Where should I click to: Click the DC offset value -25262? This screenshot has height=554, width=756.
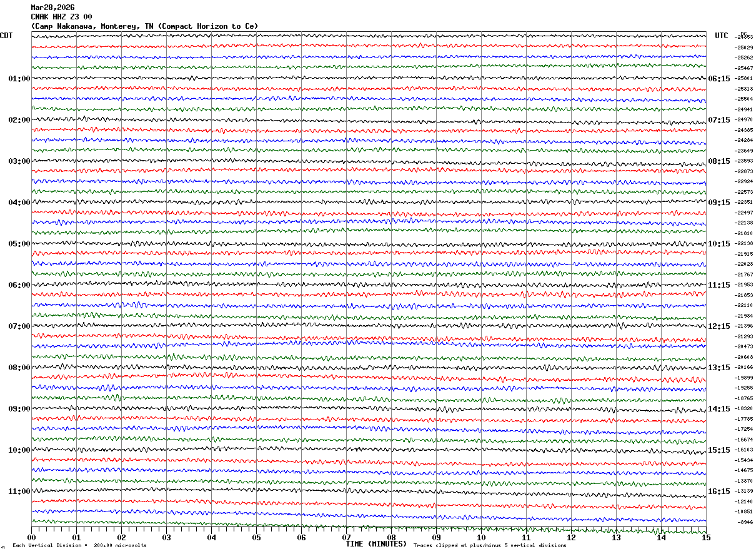click(744, 58)
